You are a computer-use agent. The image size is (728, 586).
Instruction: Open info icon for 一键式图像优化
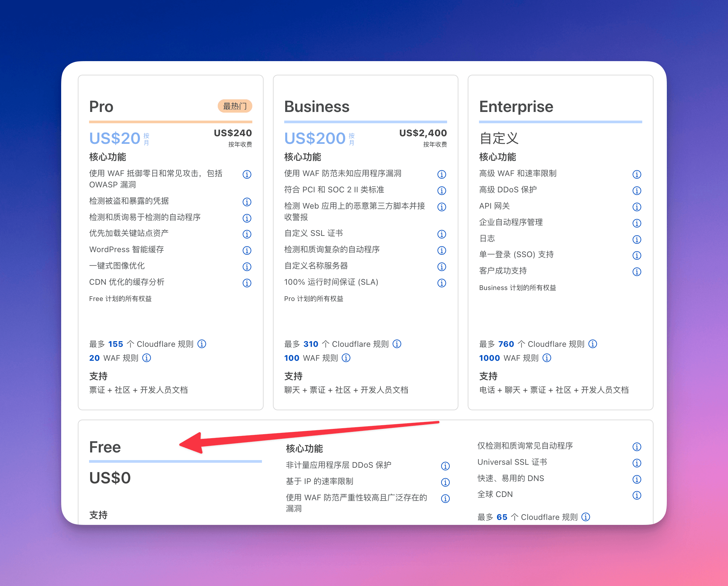(247, 267)
